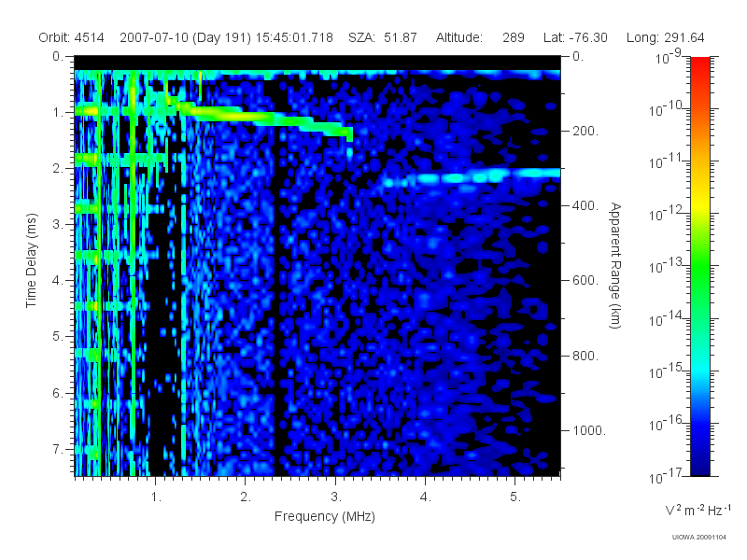747x560 pixels.
Task: Click the color scale bar legend
Action: (699, 266)
